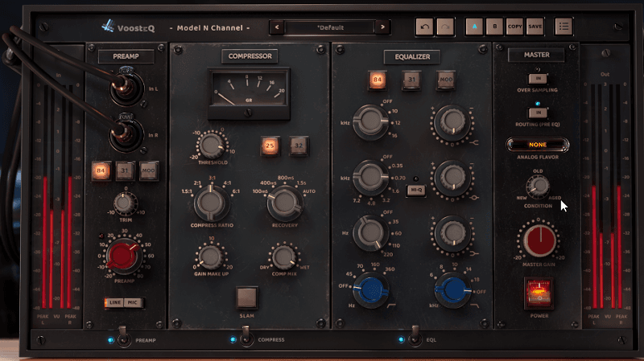Viewport: 644px width, 361px height.
Task: Click the EQUALIZER section label
Action: coord(412,56)
